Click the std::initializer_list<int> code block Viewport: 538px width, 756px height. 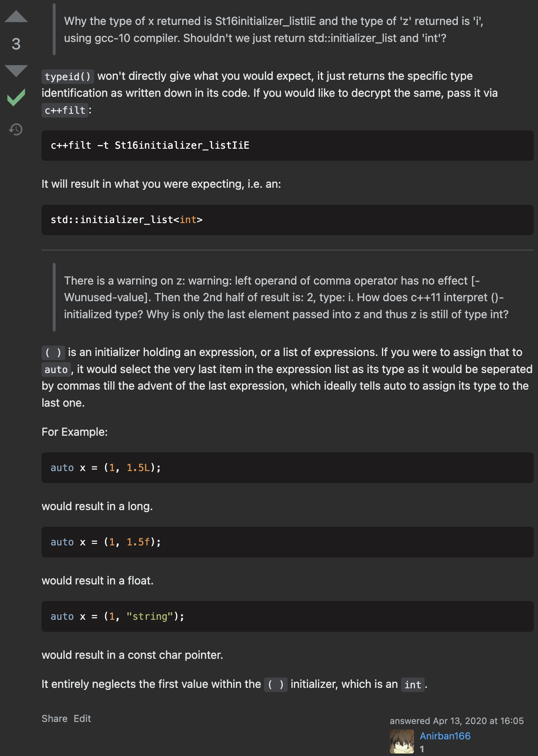coord(287,220)
